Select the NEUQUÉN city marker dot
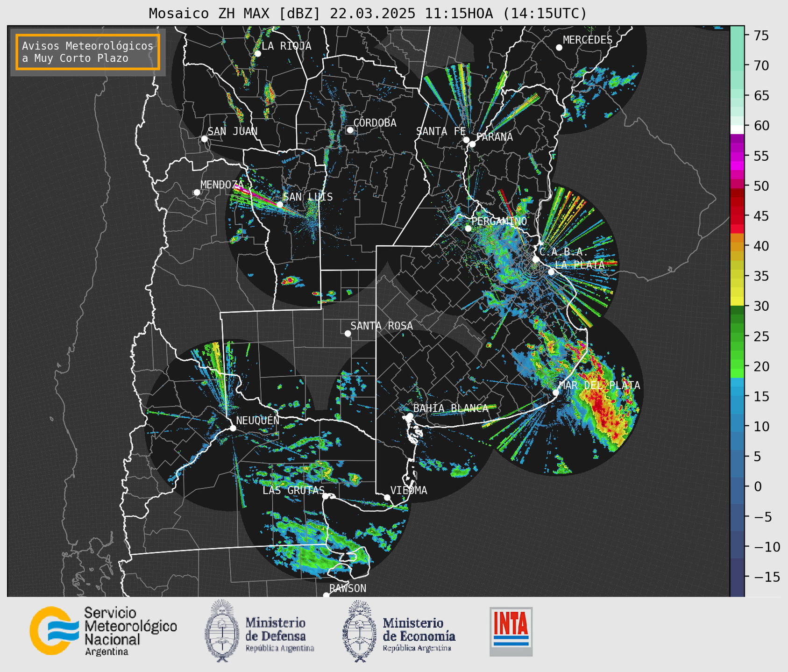 (x=233, y=428)
